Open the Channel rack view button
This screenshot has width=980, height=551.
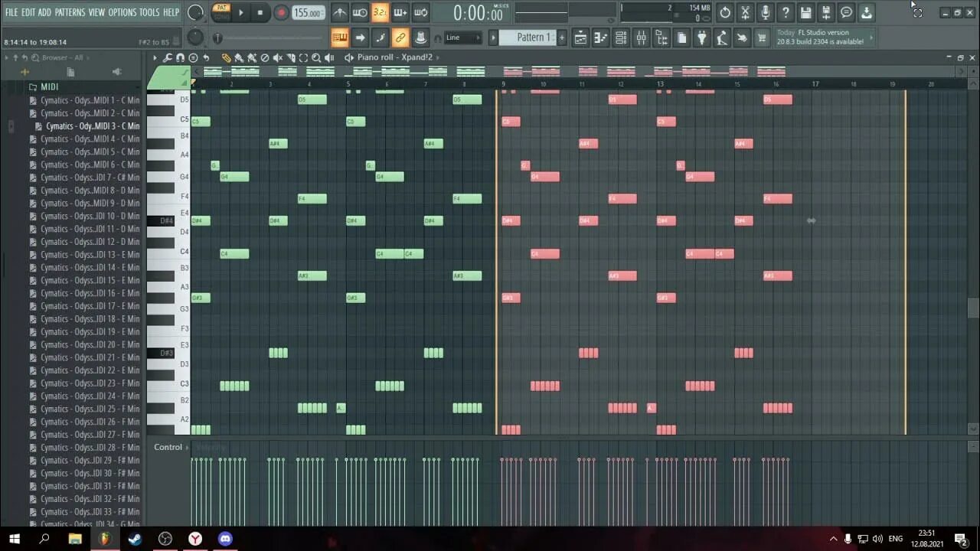pos(621,37)
